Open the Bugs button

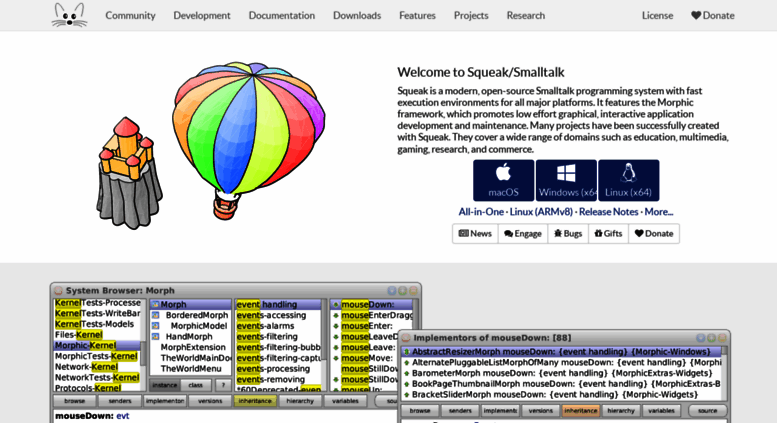coord(568,233)
